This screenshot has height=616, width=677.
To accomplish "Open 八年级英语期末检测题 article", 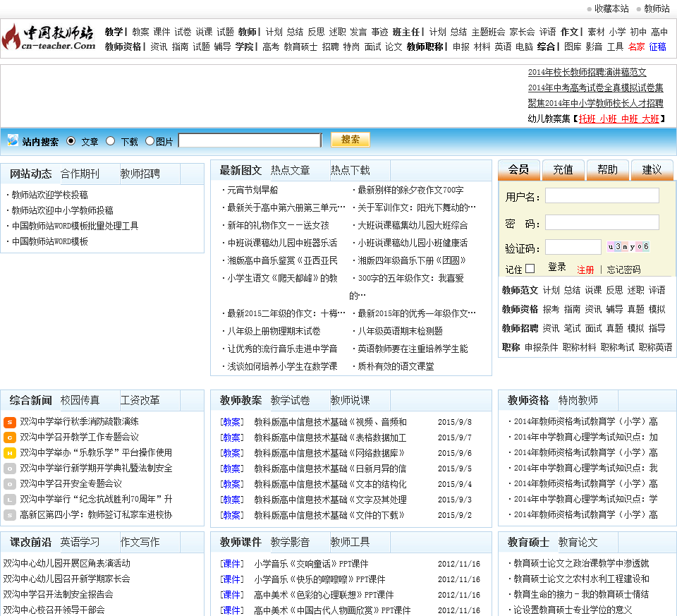I will tap(401, 332).
